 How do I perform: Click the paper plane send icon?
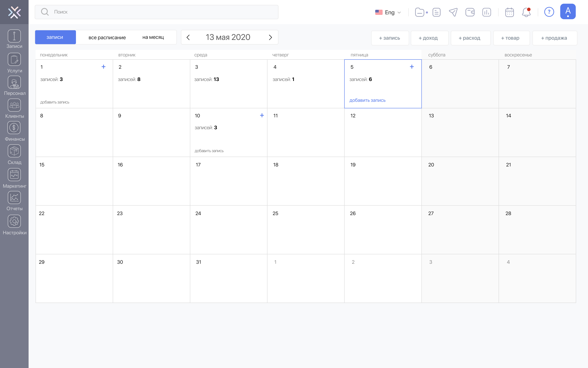[453, 12]
